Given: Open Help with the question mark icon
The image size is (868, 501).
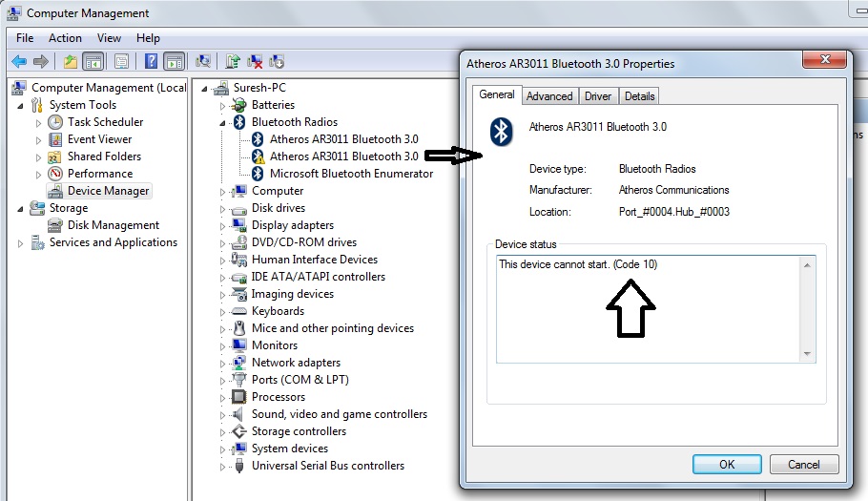Looking at the screenshot, I should pyautogui.click(x=151, y=61).
